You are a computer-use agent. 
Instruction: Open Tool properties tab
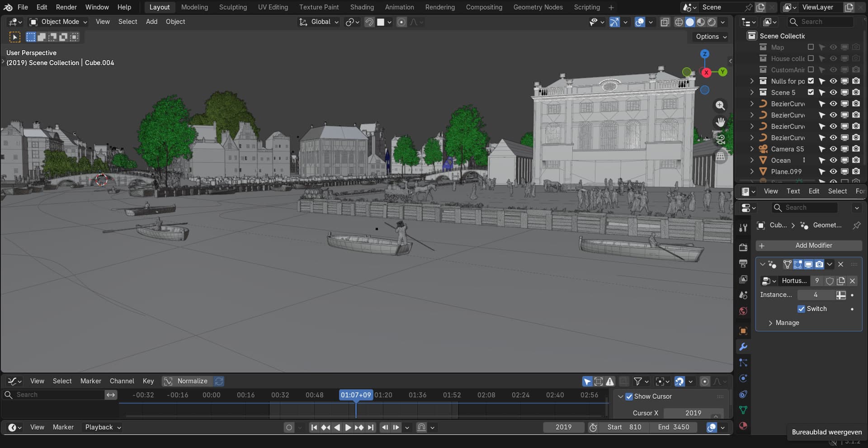(x=743, y=228)
